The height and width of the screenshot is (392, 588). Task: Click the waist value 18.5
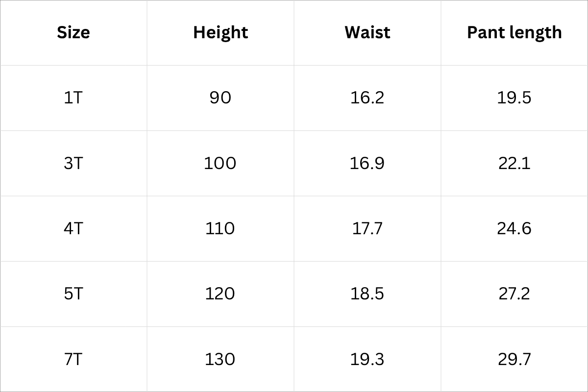(x=367, y=294)
